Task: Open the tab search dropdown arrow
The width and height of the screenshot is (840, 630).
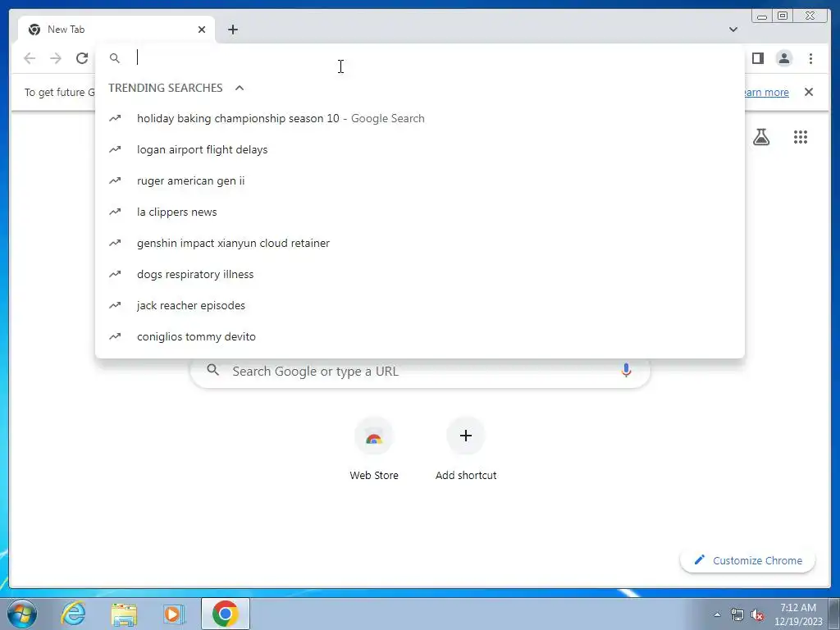Action: pos(733,30)
